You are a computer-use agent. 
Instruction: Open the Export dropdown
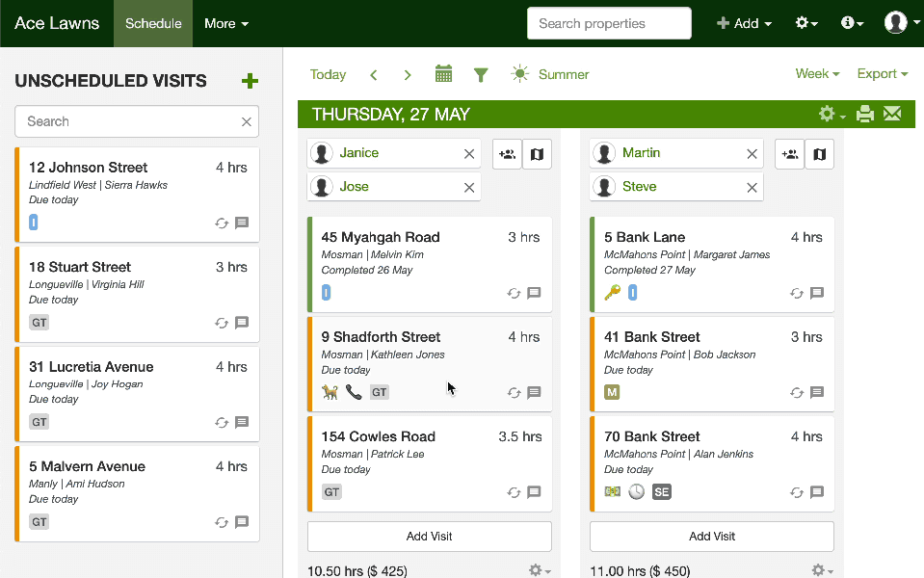click(x=882, y=74)
